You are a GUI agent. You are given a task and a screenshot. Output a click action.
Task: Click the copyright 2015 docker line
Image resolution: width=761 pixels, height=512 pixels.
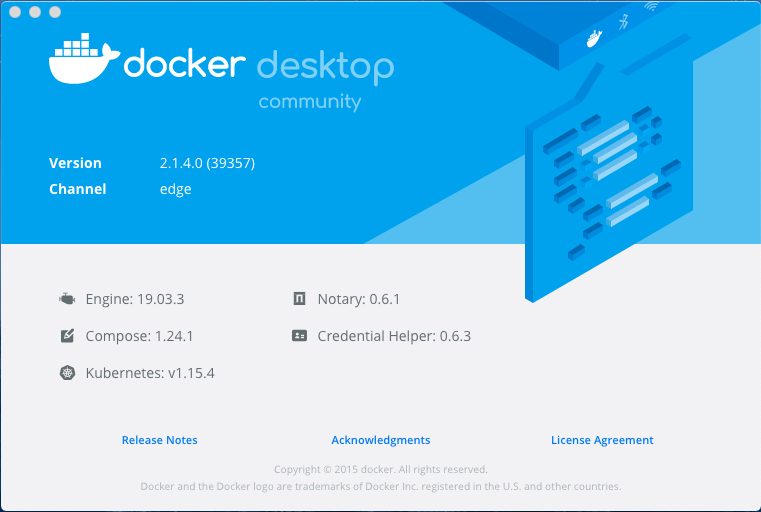tap(380, 469)
